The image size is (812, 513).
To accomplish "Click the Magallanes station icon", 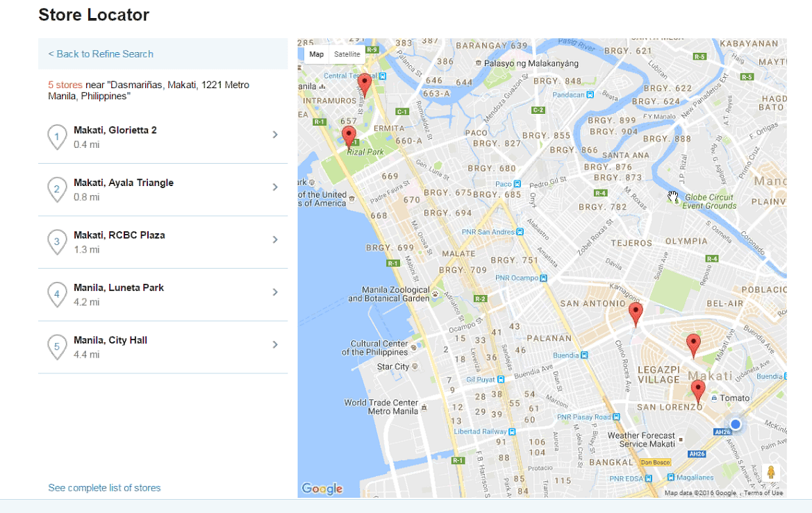I will coord(670,478).
